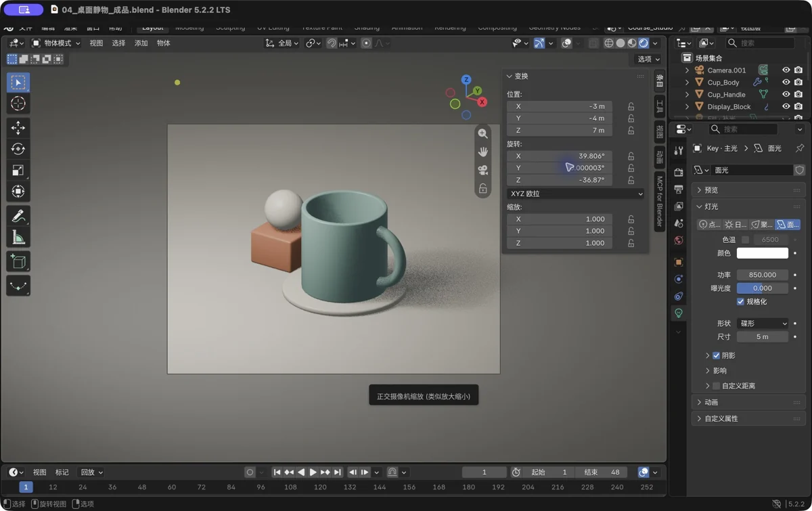Image resolution: width=812 pixels, height=511 pixels.
Task: Select the 3D Cursor tool
Action: [x=18, y=104]
